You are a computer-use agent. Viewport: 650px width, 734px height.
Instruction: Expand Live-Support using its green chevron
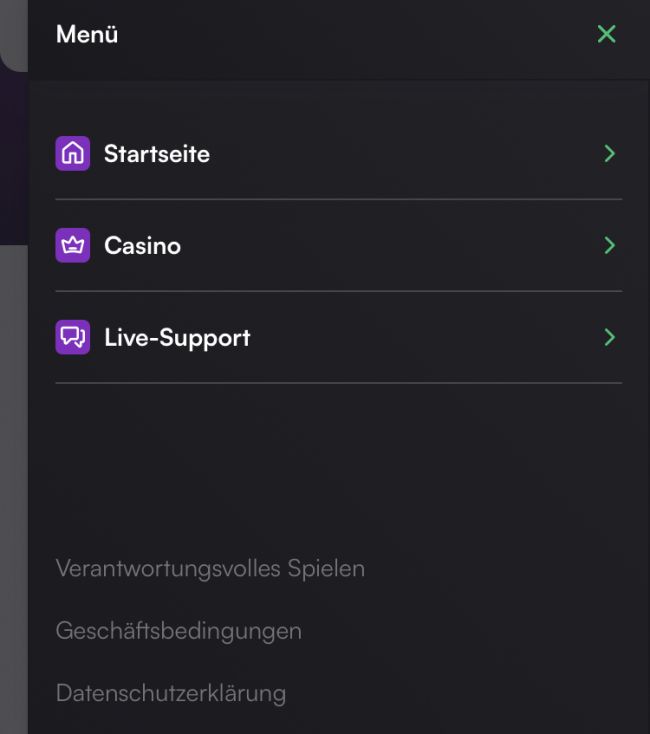tap(609, 338)
